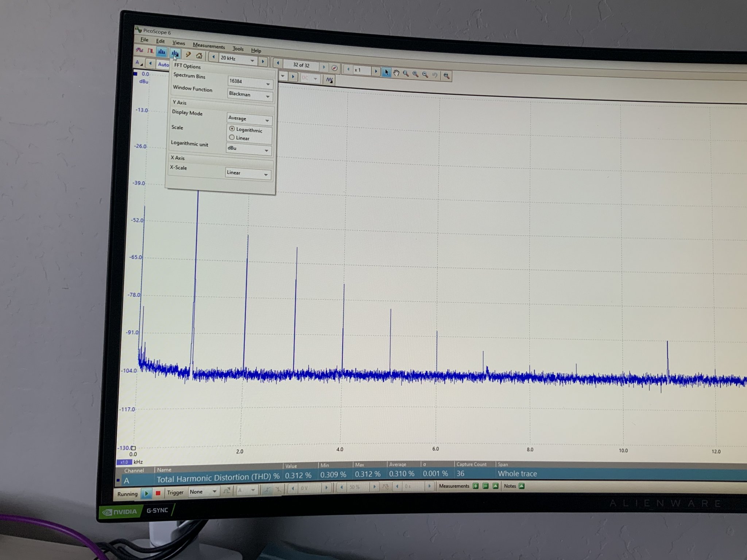Click the x1.0 axis scale button

coord(124,462)
